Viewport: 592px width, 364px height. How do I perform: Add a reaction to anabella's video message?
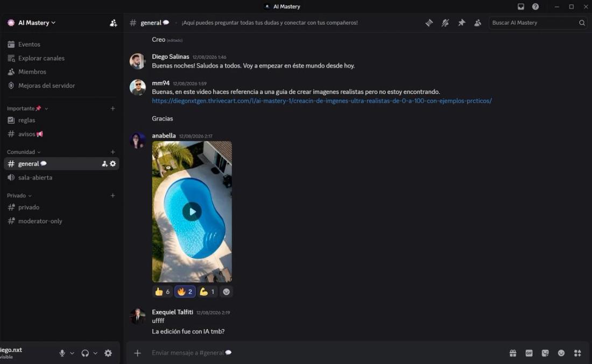(226, 291)
